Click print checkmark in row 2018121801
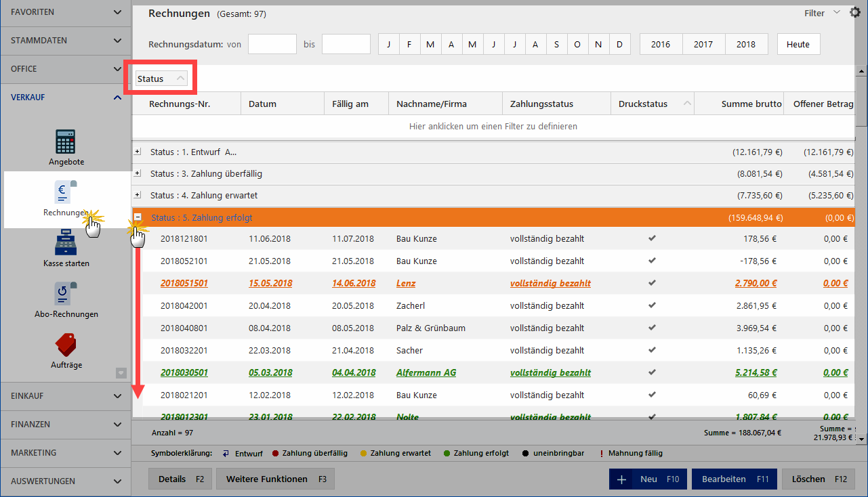868x497 pixels. tap(652, 238)
